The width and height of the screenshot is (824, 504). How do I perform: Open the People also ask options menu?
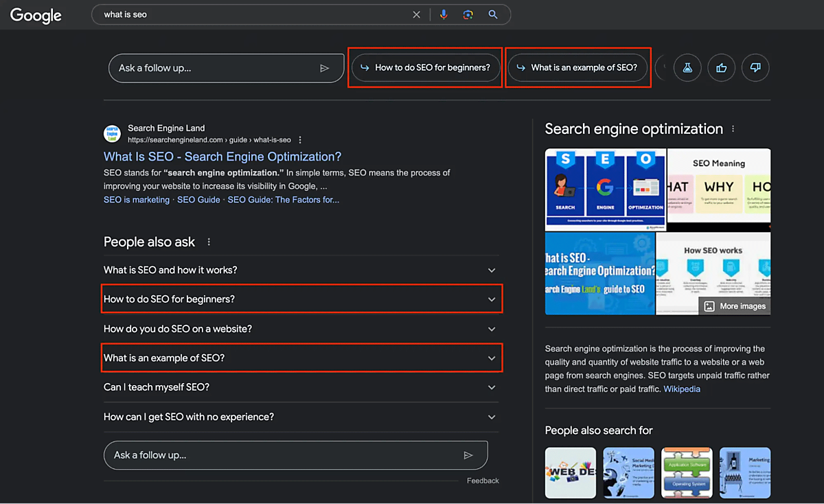209,242
